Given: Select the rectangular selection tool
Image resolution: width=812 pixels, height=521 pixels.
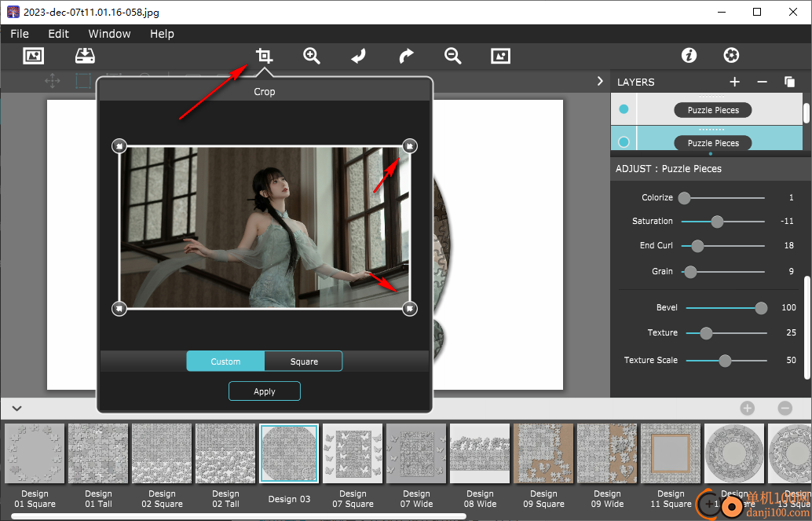Looking at the screenshot, I should (83, 81).
